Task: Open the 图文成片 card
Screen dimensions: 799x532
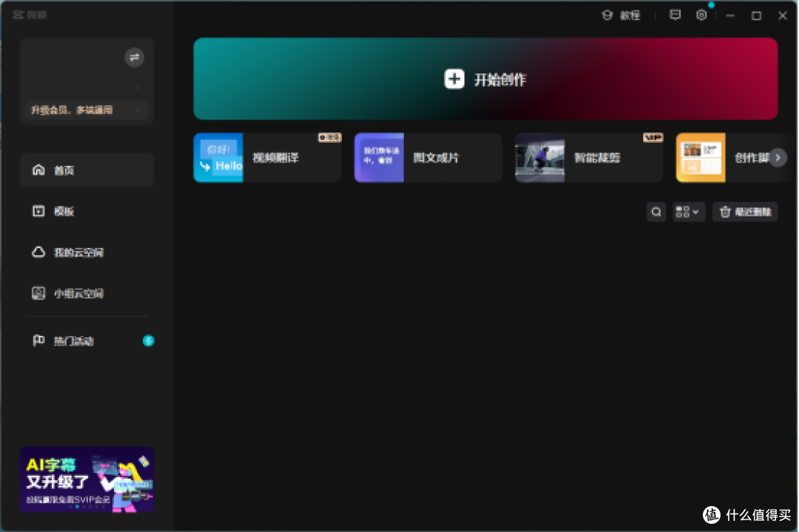Action: [x=428, y=158]
